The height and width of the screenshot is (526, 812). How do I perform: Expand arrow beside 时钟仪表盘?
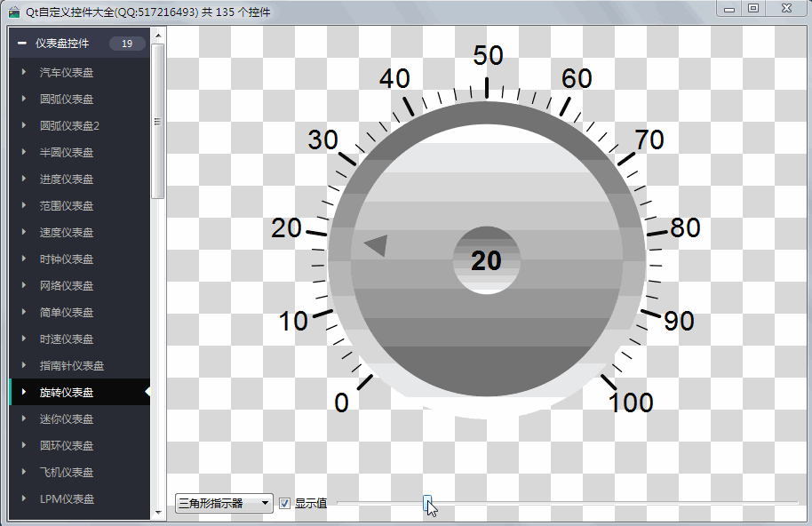24,259
